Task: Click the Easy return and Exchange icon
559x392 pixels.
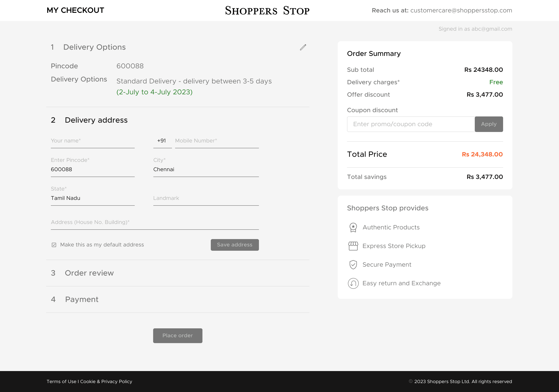Action: (x=353, y=283)
